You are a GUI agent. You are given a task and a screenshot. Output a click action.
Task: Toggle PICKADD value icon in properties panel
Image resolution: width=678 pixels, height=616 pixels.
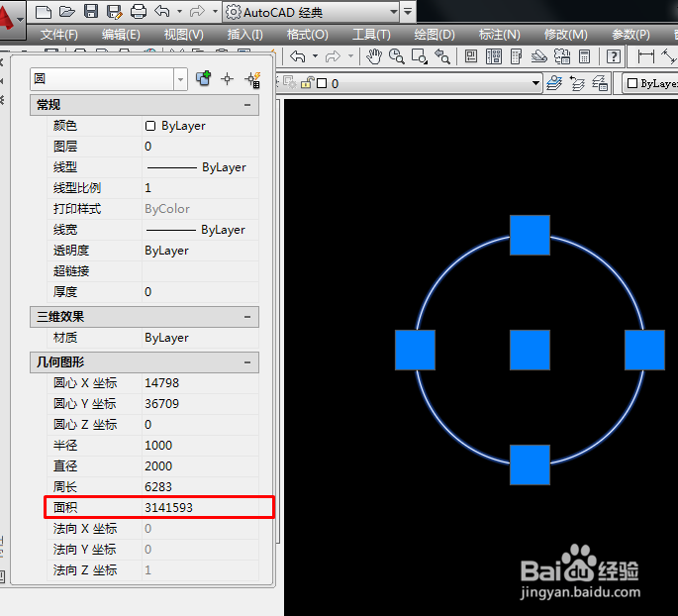pyautogui.click(x=203, y=78)
